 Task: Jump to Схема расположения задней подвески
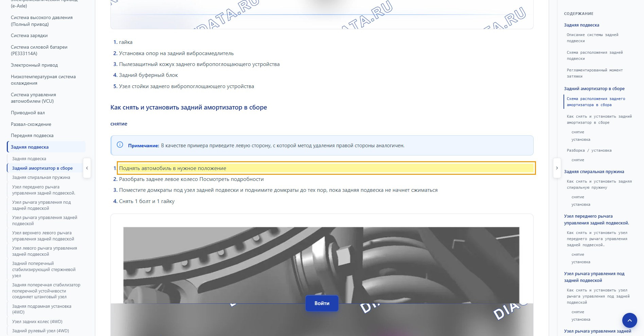click(595, 55)
